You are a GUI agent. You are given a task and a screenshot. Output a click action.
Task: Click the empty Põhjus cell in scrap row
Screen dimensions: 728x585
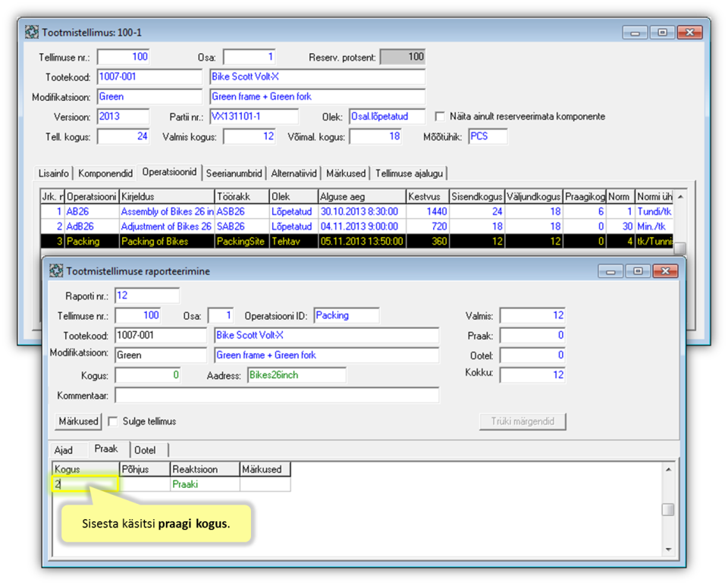point(145,484)
